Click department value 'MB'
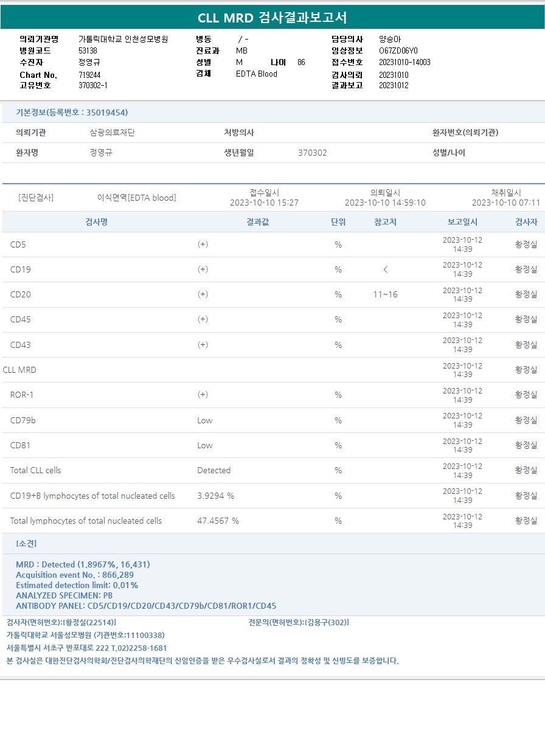The width and height of the screenshot is (545, 756). click(x=241, y=50)
